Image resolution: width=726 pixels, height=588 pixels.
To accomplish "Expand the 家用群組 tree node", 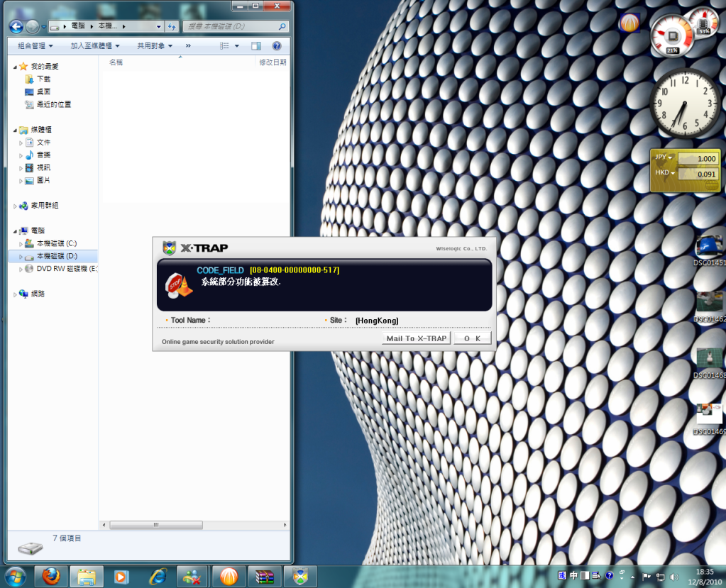I will coord(16,206).
